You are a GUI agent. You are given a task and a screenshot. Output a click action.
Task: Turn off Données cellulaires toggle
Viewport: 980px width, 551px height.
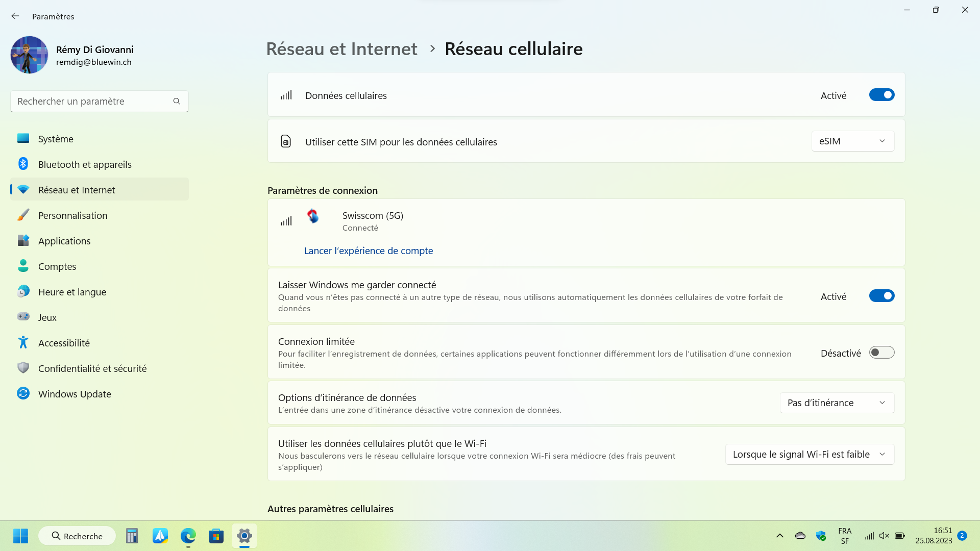pyautogui.click(x=881, y=95)
